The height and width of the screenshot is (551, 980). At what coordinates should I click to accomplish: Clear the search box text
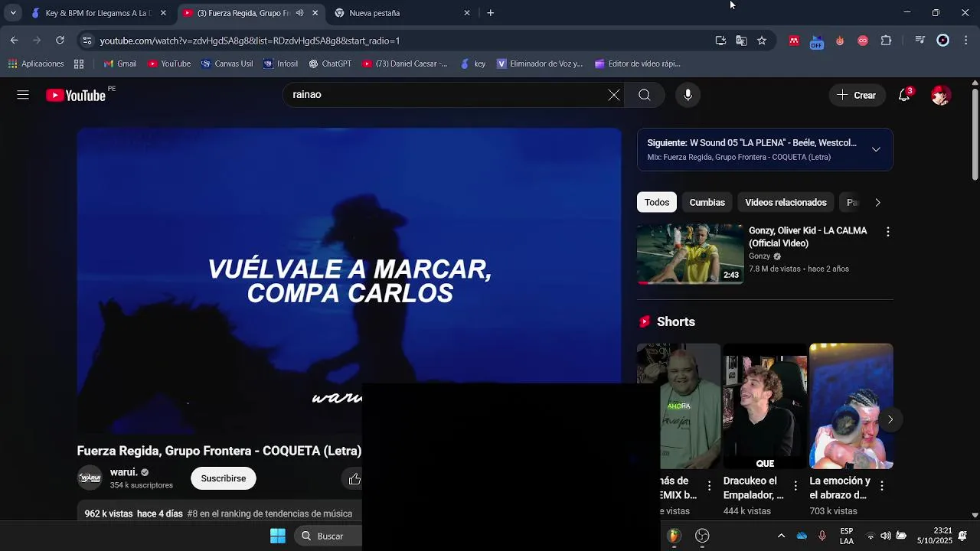pyautogui.click(x=614, y=95)
